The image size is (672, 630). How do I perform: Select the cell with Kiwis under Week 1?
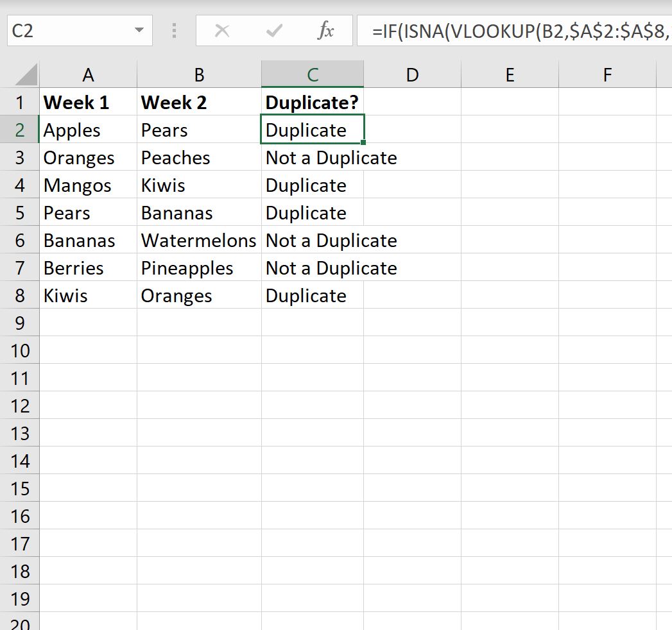[x=88, y=295]
